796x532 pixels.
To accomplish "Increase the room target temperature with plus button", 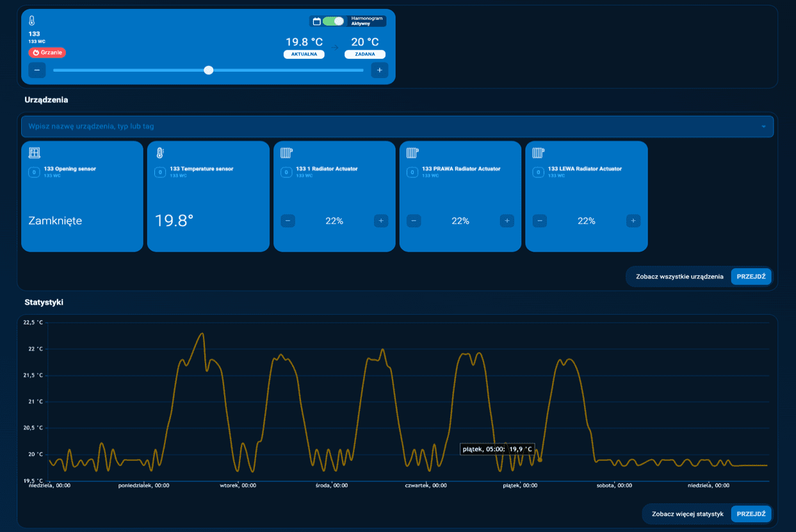I will click(380, 70).
